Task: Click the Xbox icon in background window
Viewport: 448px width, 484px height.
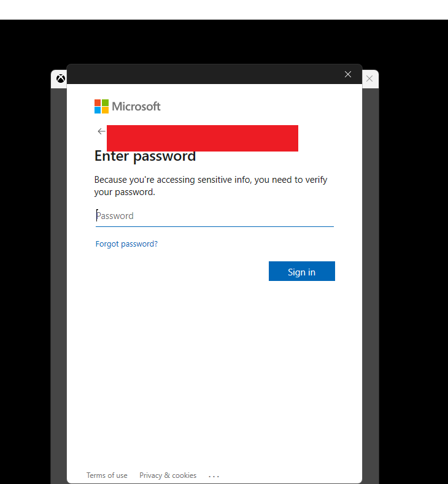Action: (61, 79)
